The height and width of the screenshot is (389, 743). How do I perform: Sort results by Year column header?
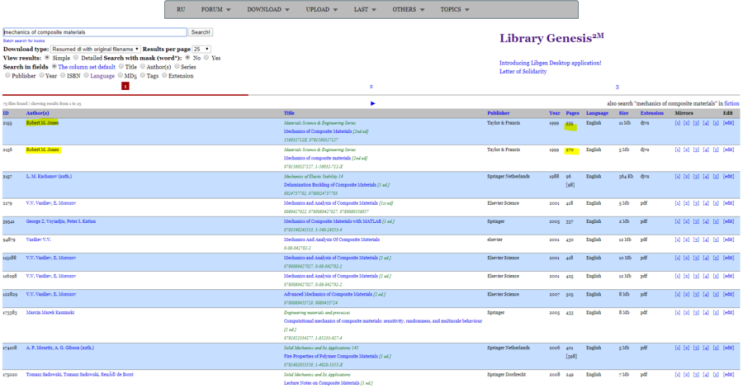554,113
